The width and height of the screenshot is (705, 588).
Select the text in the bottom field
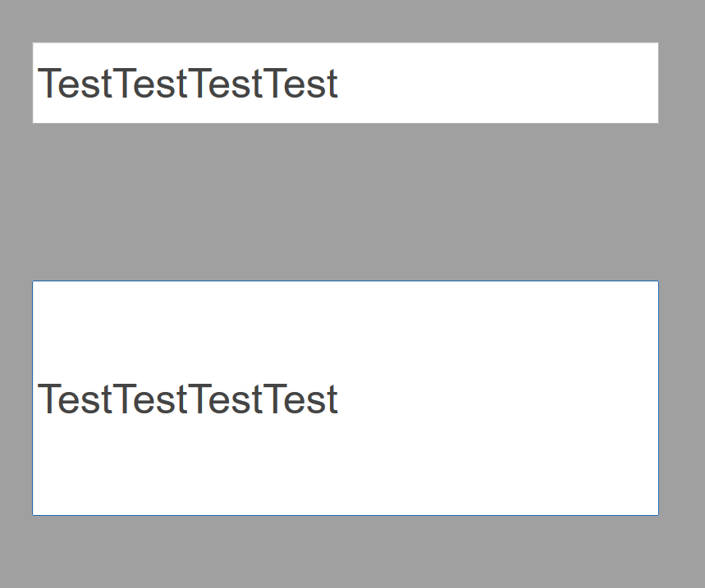click(189, 399)
